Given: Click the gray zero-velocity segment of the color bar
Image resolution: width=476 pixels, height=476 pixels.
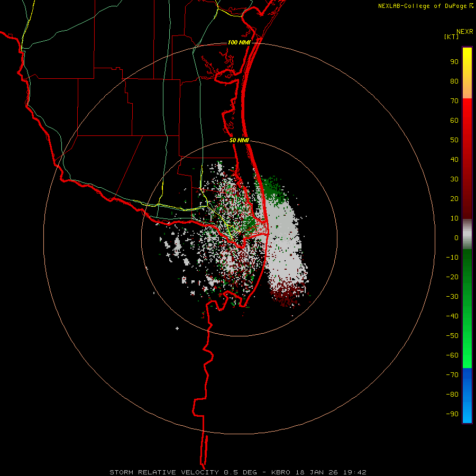Looking at the screenshot, I should [467, 234].
